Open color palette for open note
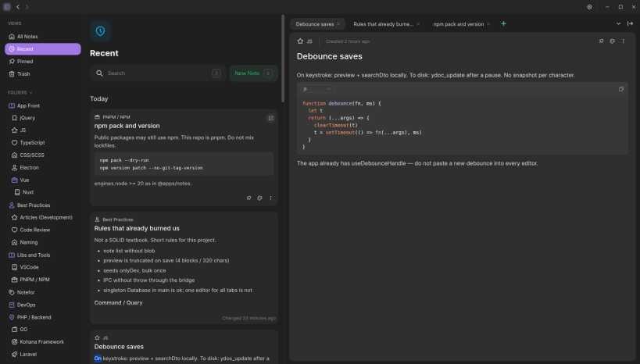 tap(612, 41)
